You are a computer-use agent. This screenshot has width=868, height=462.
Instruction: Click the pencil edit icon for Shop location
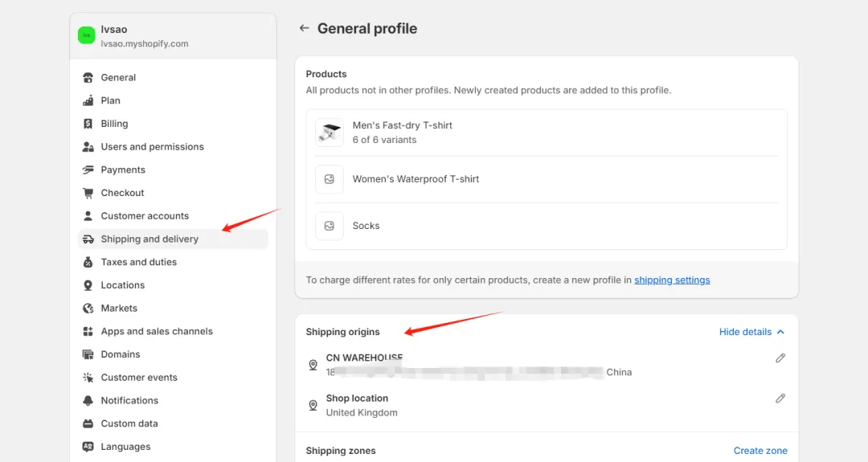point(780,399)
